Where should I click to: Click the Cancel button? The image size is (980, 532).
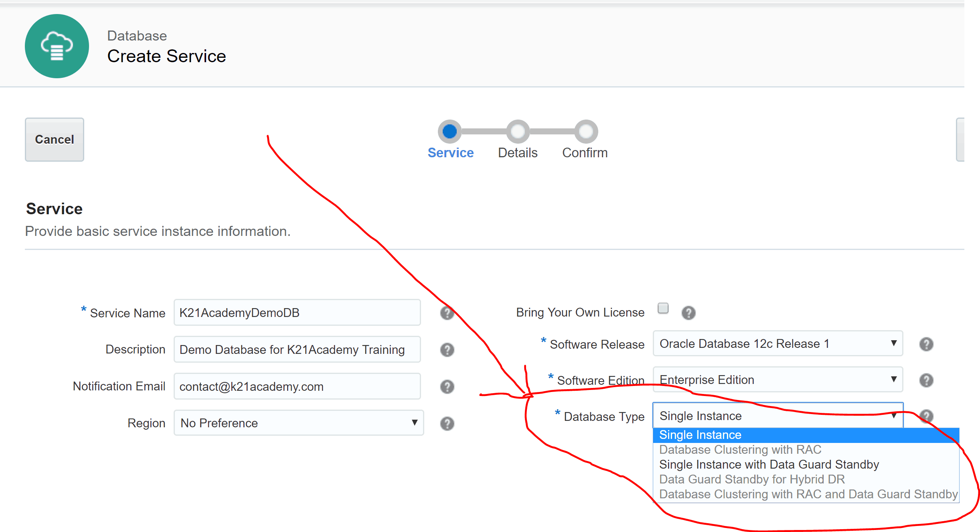pyautogui.click(x=54, y=139)
